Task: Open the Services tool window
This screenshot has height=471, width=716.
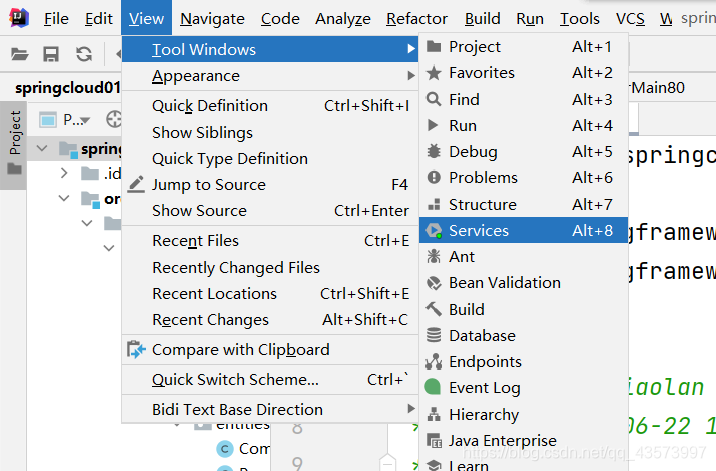Action: pos(478,231)
